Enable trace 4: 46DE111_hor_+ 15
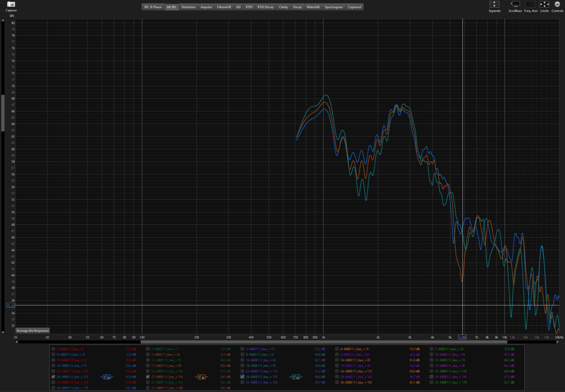 (x=337, y=349)
